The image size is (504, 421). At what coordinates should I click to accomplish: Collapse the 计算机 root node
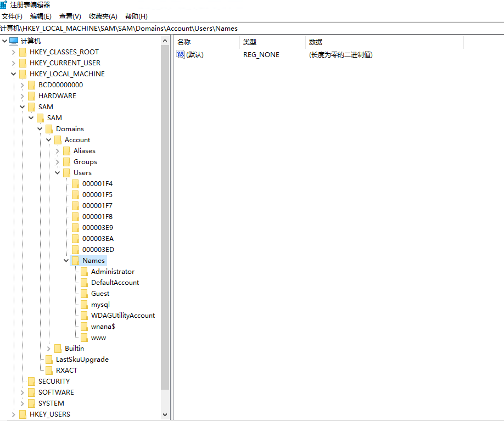coord(4,41)
